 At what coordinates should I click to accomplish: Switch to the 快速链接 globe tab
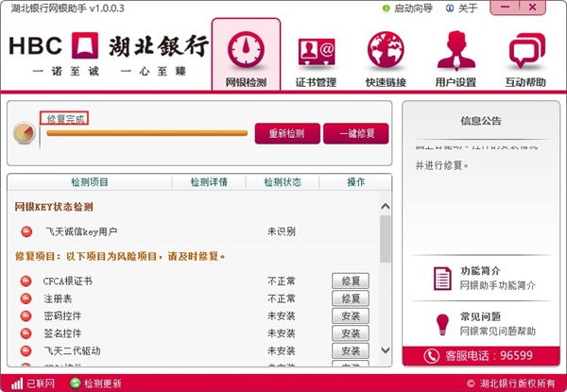point(386,60)
